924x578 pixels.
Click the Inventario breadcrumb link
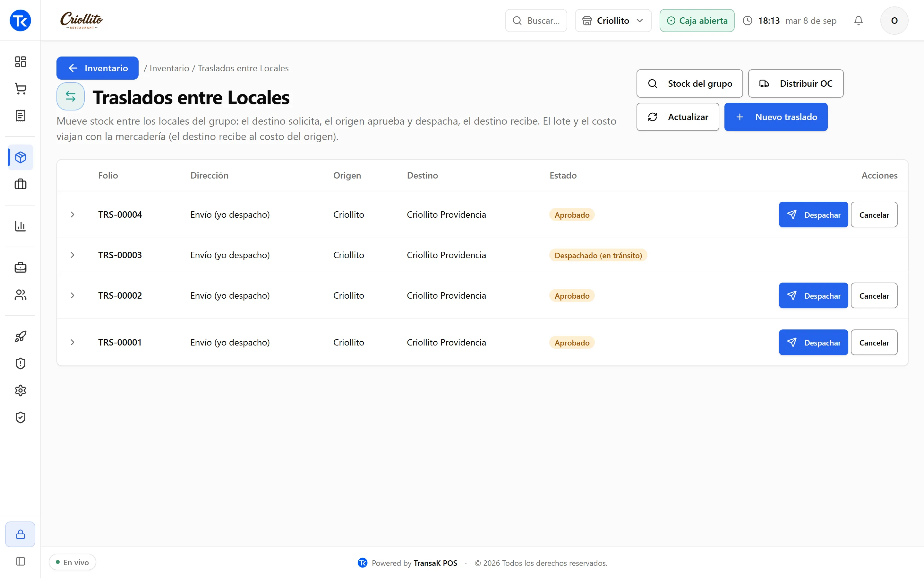pos(169,68)
